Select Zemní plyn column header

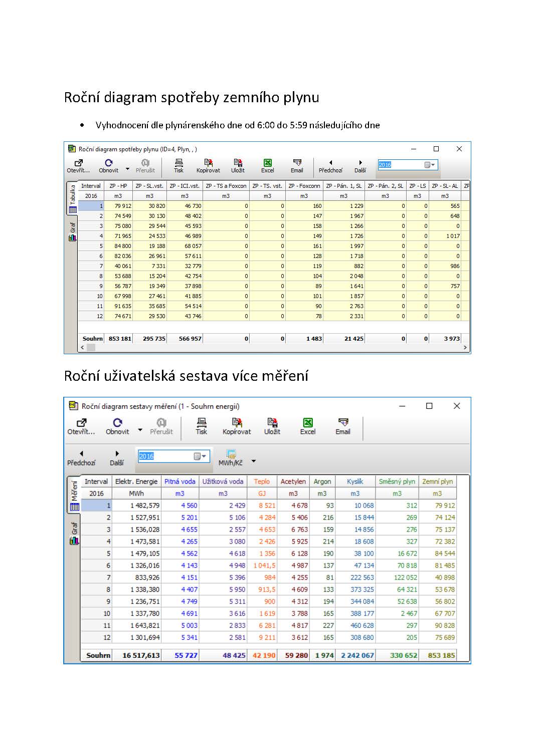pos(438,481)
